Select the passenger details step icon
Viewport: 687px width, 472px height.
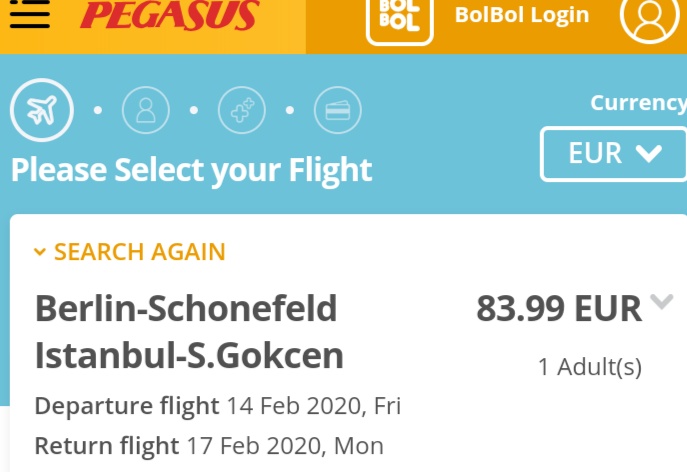tap(146, 110)
